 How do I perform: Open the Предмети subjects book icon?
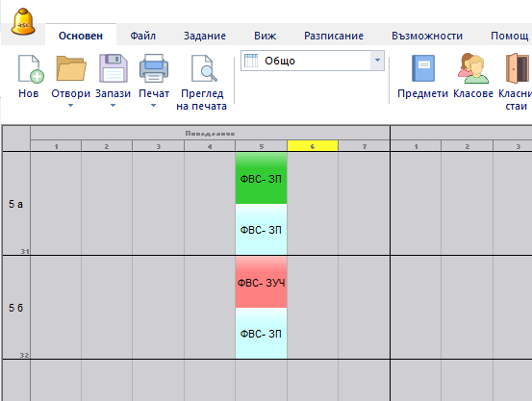(423, 68)
